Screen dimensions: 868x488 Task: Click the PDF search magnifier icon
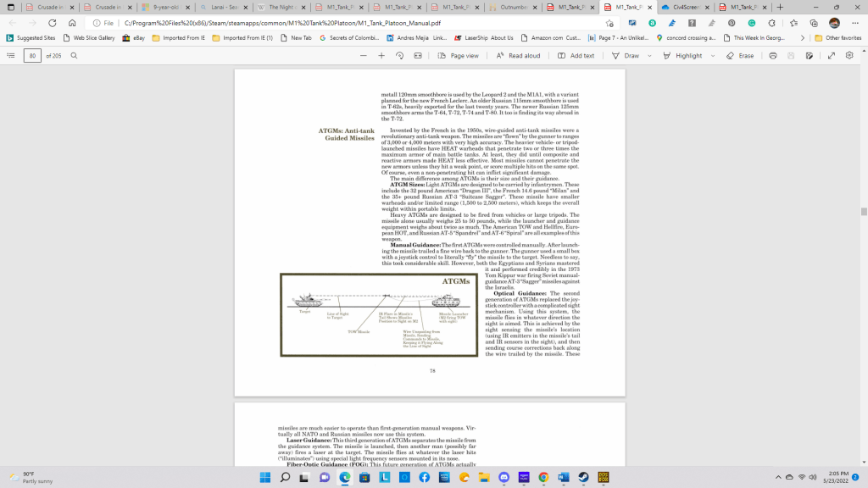tap(75, 55)
